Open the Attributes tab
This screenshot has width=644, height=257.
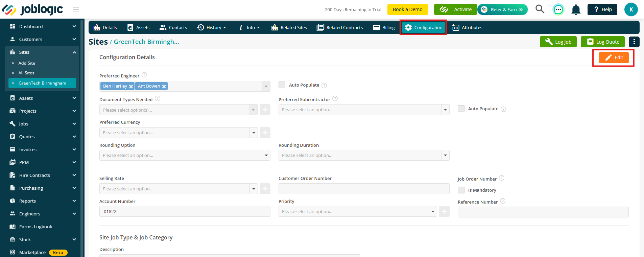pyautogui.click(x=468, y=27)
